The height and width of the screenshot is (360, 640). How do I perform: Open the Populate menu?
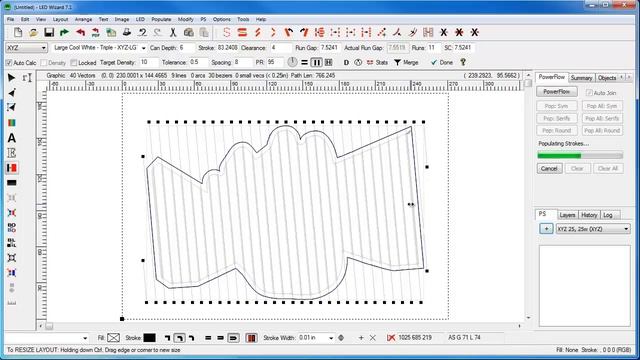pyautogui.click(x=161, y=19)
